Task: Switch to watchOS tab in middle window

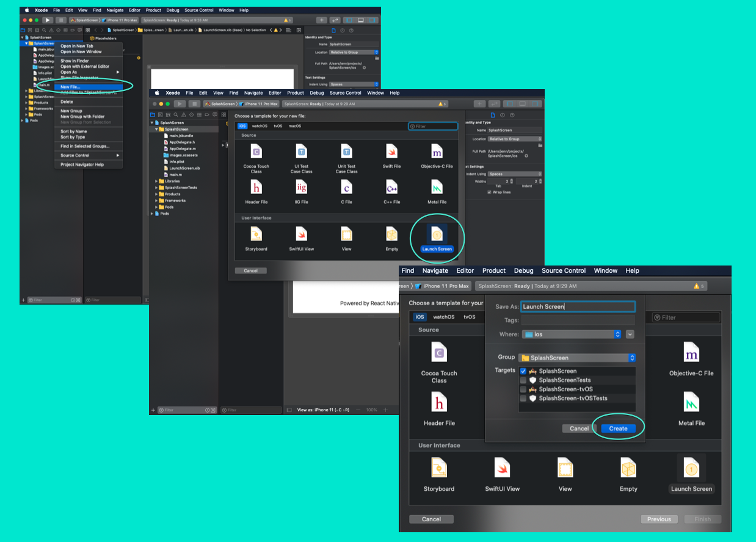Action: click(260, 126)
